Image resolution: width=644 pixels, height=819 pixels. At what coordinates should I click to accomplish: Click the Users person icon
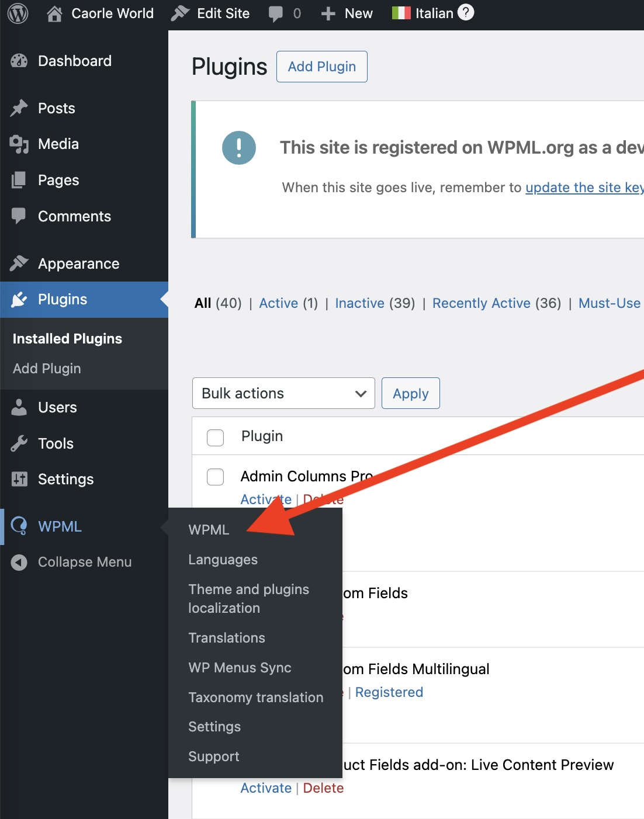pos(19,407)
